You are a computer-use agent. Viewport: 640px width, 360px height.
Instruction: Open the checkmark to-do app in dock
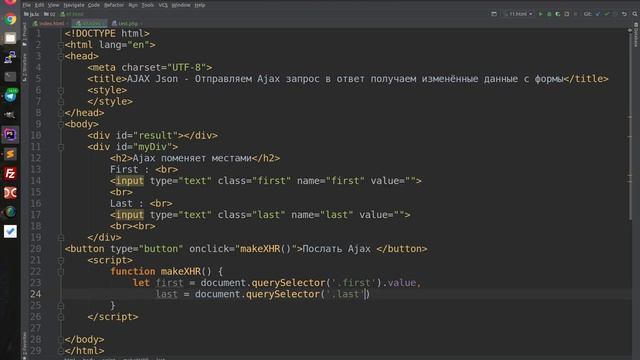click(x=10, y=231)
